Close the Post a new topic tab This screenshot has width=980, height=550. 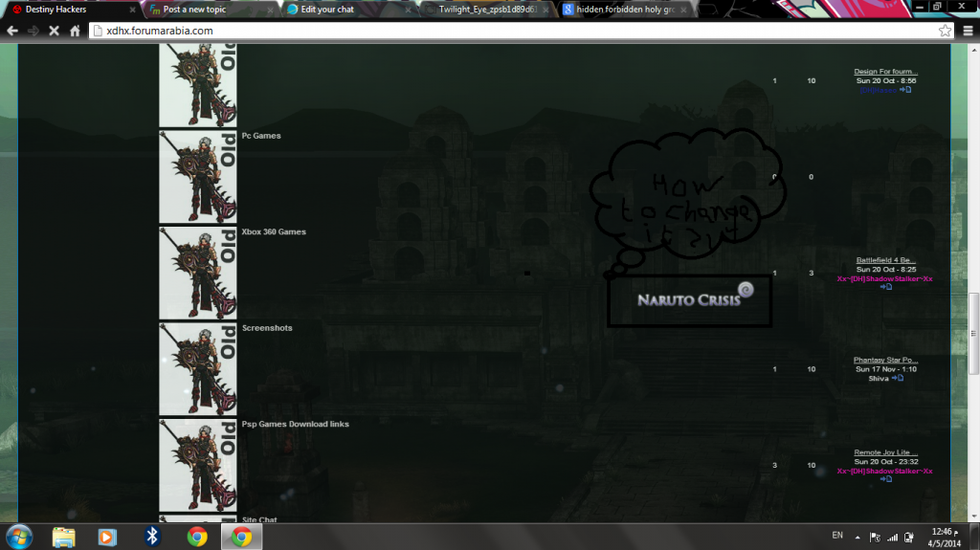click(x=270, y=10)
